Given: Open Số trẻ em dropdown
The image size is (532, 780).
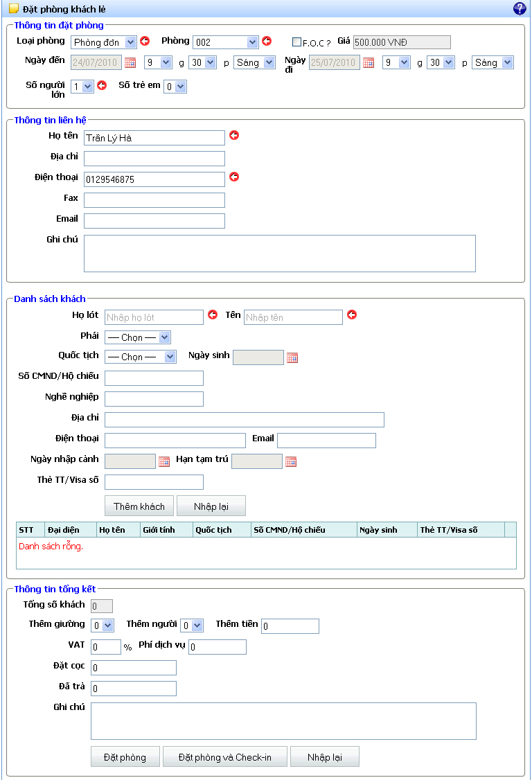Looking at the screenshot, I should [x=175, y=87].
